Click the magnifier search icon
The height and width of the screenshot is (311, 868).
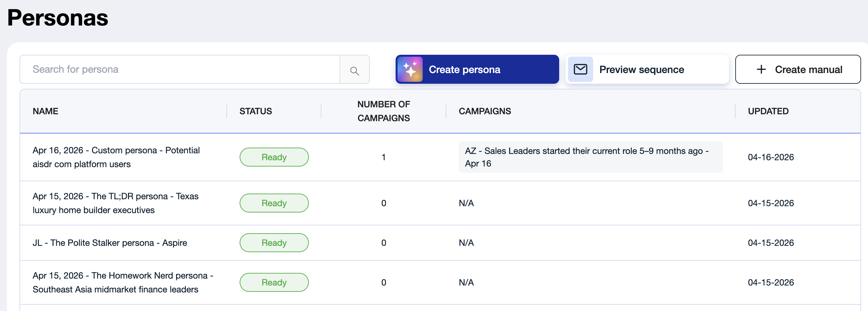(x=354, y=70)
